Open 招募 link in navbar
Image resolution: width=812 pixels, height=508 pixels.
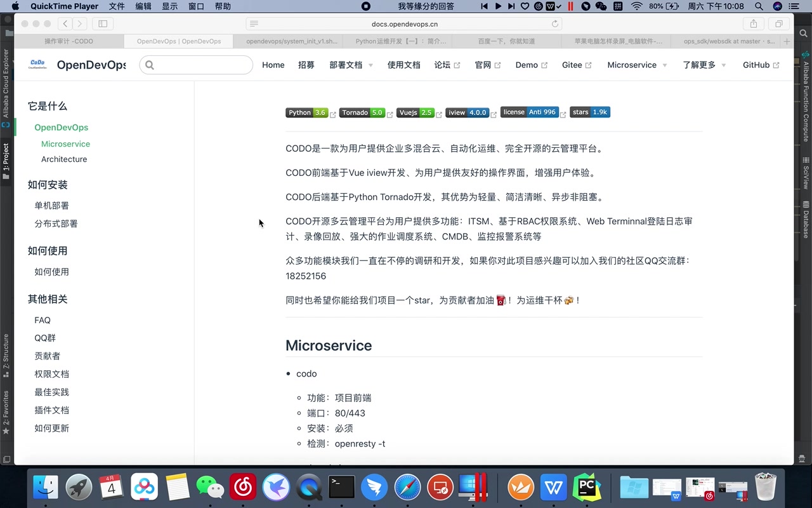pos(306,65)
